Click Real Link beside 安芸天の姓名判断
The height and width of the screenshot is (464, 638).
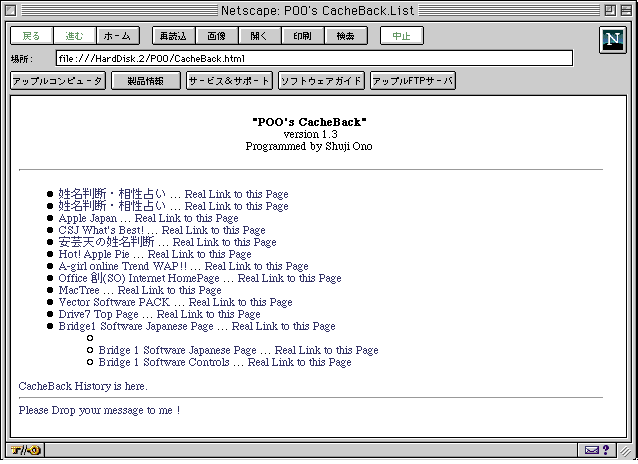[225, 242]
